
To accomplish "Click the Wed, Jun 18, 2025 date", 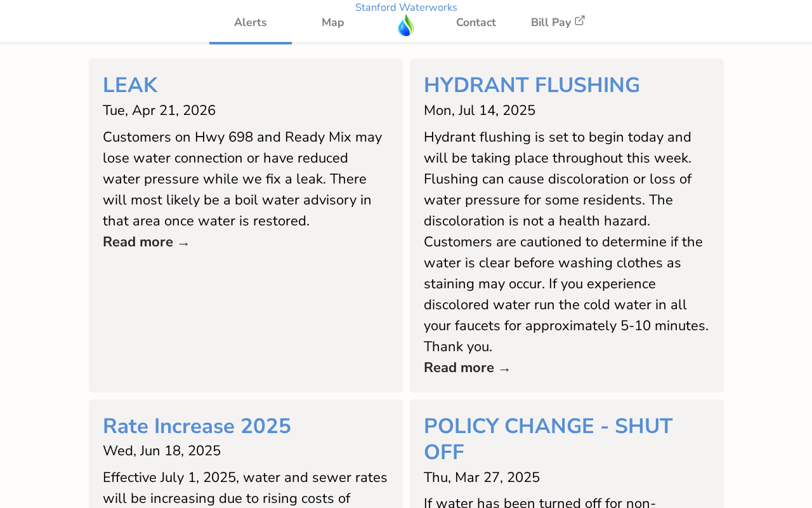I will [x=162, y=451].
